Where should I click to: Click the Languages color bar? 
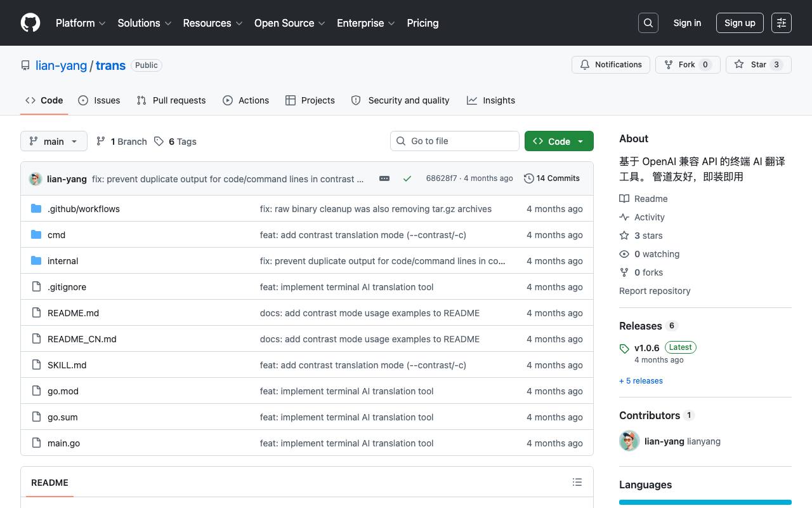pyautogui.click(x=705, y=503)
